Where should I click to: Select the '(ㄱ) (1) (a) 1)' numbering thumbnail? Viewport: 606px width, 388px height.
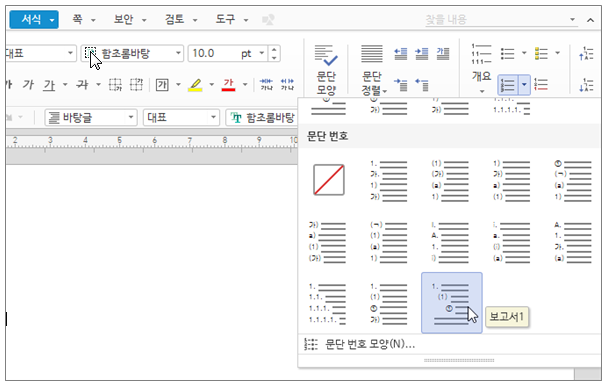[388, 242]
